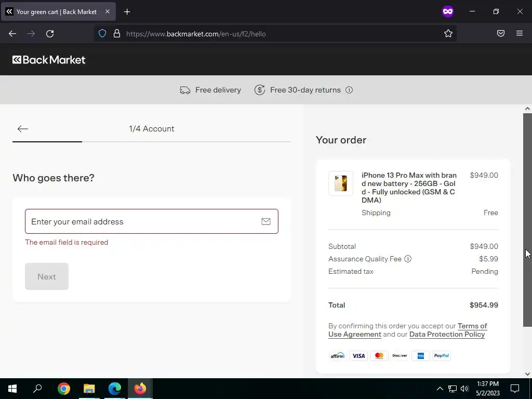Click the PayPal payment logo
532x399 pixels.
[442, 355]
